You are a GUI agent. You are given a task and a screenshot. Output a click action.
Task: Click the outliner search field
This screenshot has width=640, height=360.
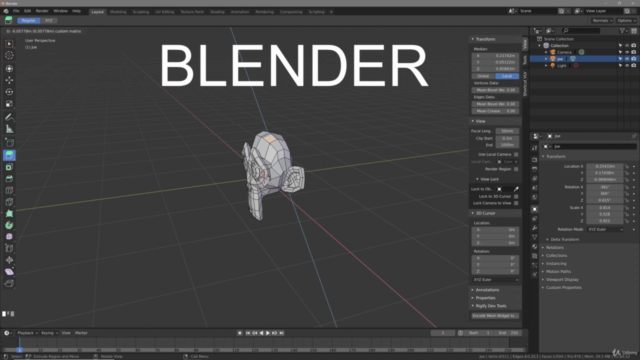coord(581,31)
